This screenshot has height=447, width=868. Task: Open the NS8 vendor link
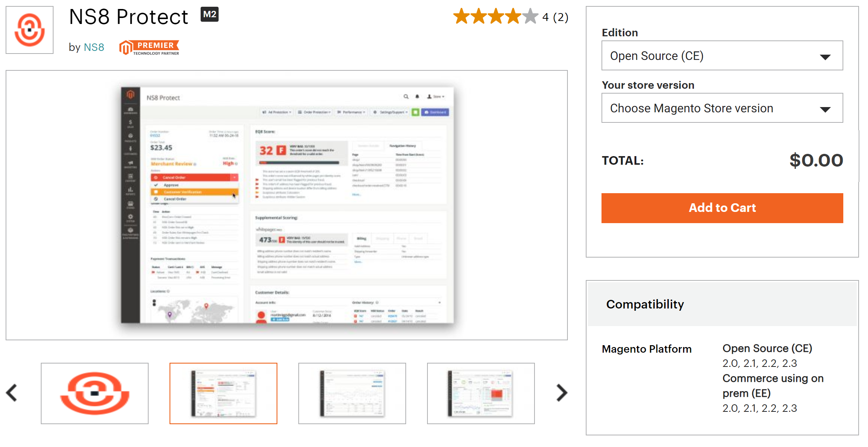[94, 48]
